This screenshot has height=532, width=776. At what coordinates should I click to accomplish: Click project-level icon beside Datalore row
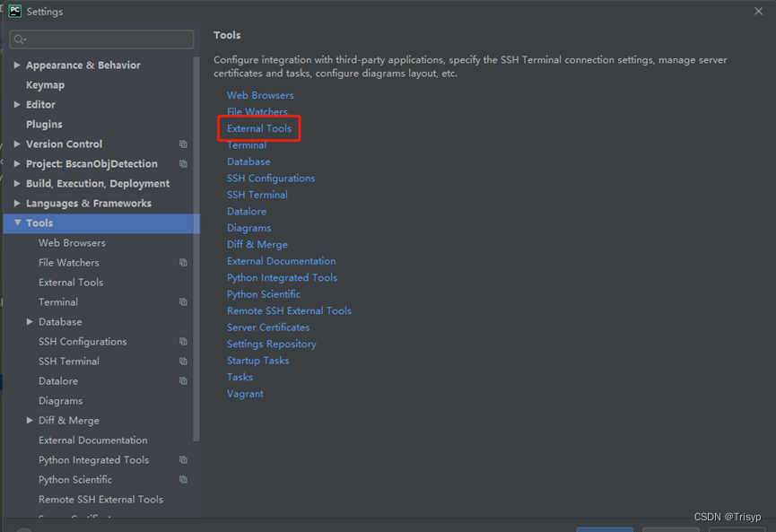coord(183,381)
